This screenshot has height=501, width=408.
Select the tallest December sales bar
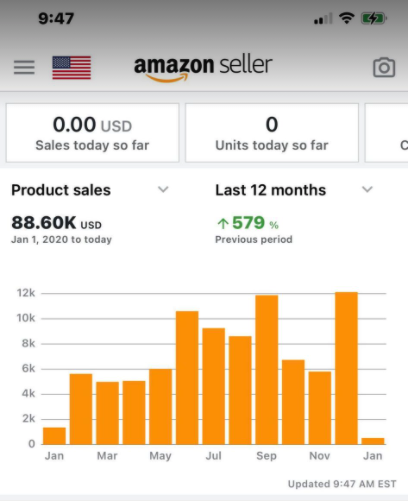(x=346, y=368)
